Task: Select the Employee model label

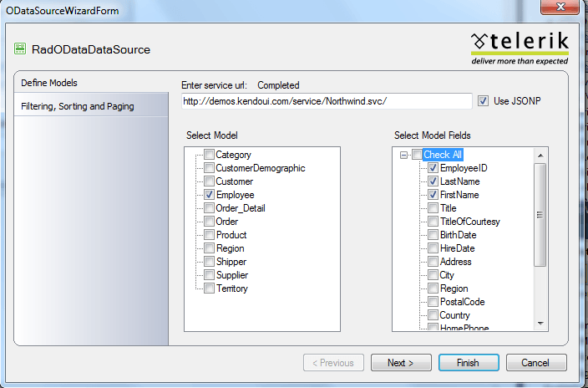Action: (236, 195)
